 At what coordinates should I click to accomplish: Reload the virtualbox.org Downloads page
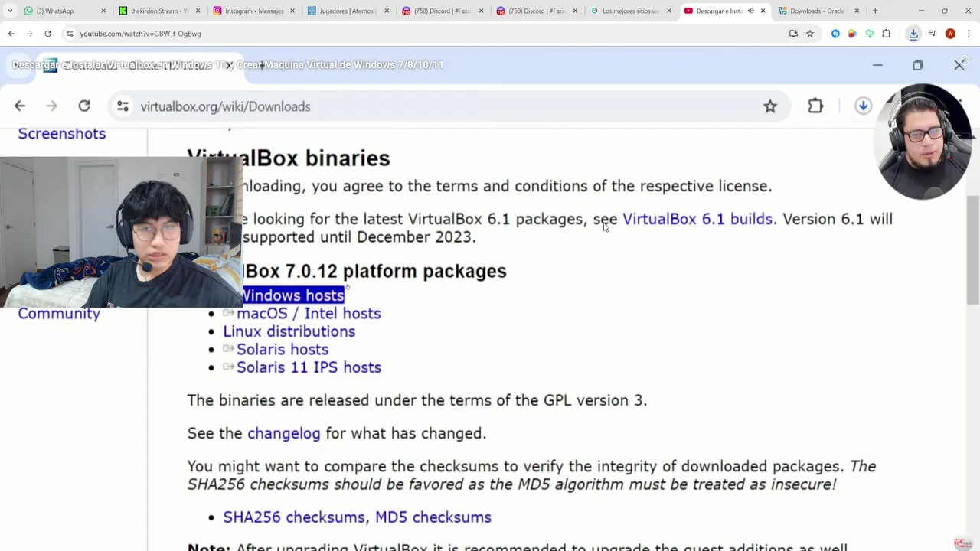click(84, 106)
